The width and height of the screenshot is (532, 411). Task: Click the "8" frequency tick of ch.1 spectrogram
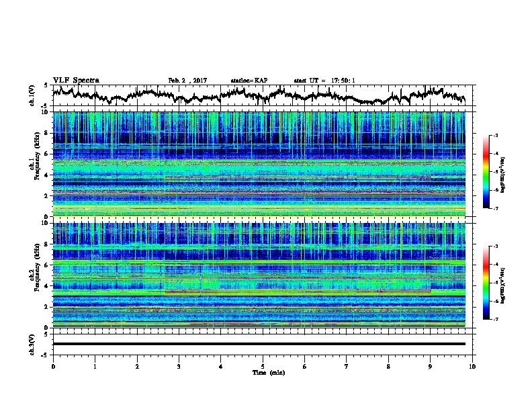click(x=48, y=133)
